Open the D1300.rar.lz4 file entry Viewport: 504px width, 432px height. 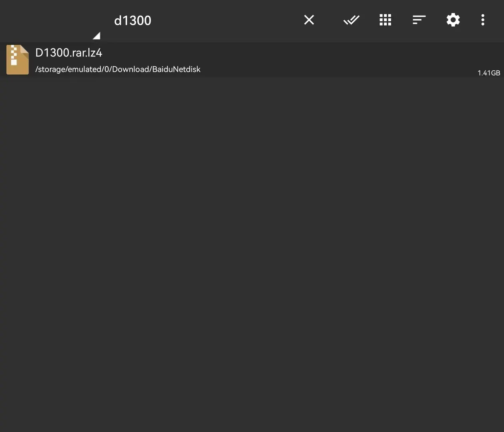click(x=252, y=60)
